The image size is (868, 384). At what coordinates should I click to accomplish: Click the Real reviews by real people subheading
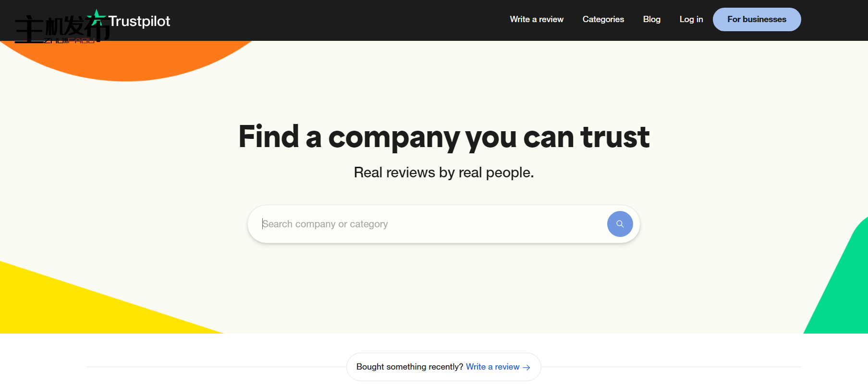point(443,173)
